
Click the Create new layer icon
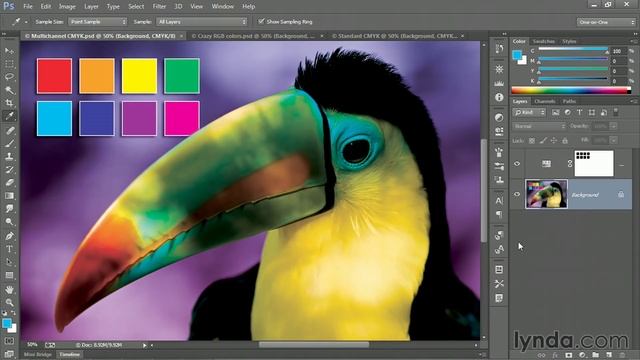tap(609, 355)
